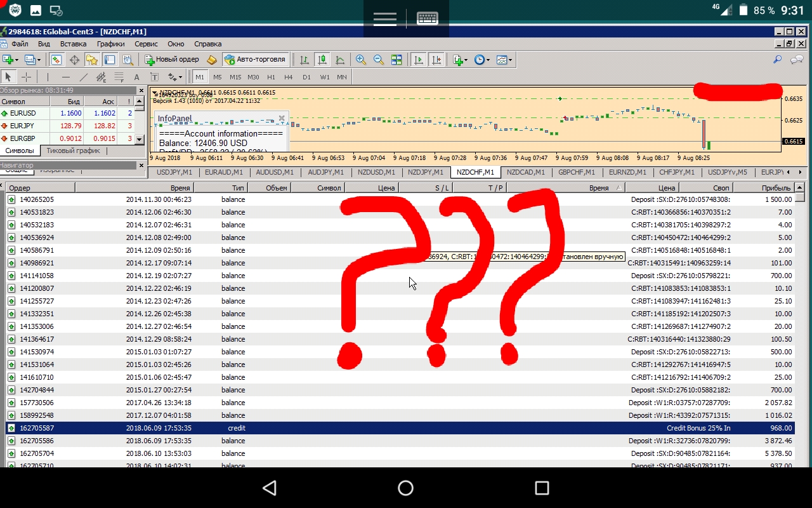This screenshot has height=508, width=812.
Task: Switch to the GBPCHF,M1 chart tab
Action: coord(577,172)
